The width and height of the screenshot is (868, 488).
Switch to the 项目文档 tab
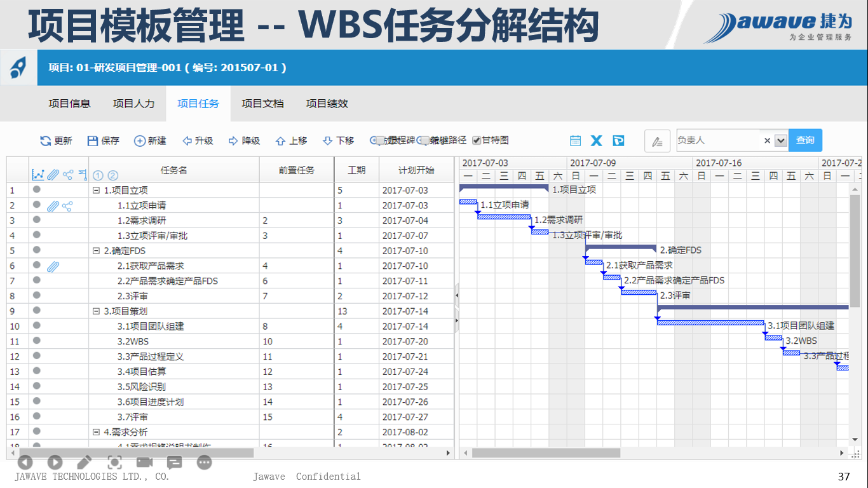[x=262, y=104]
